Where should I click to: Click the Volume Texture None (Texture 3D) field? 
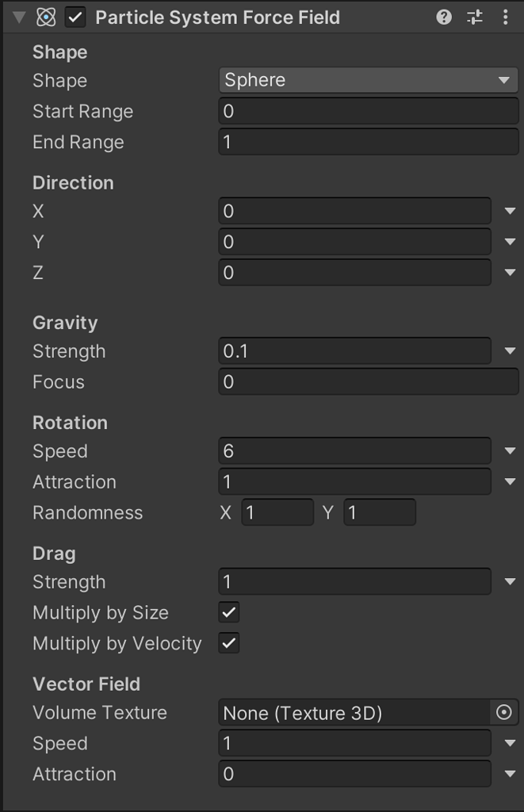[x=354, y=713]
